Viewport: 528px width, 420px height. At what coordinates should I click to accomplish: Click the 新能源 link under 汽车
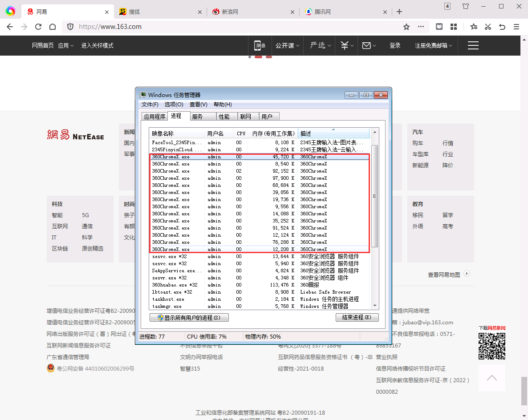pyautogui.click(x=420, y=165)
